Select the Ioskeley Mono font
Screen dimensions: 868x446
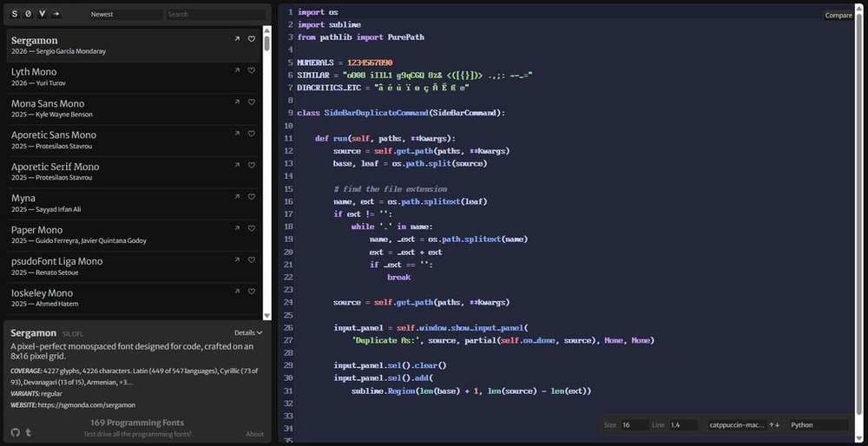(133, 298)
